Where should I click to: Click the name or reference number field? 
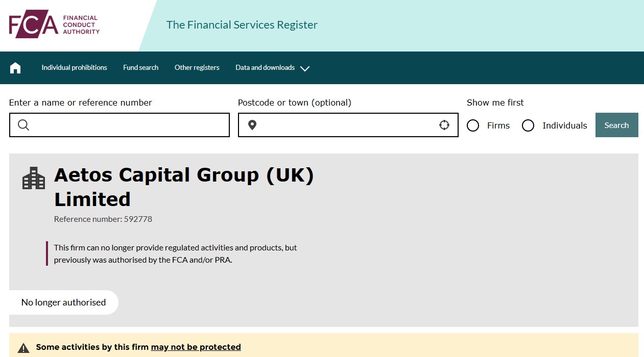[x=128, y=125]
